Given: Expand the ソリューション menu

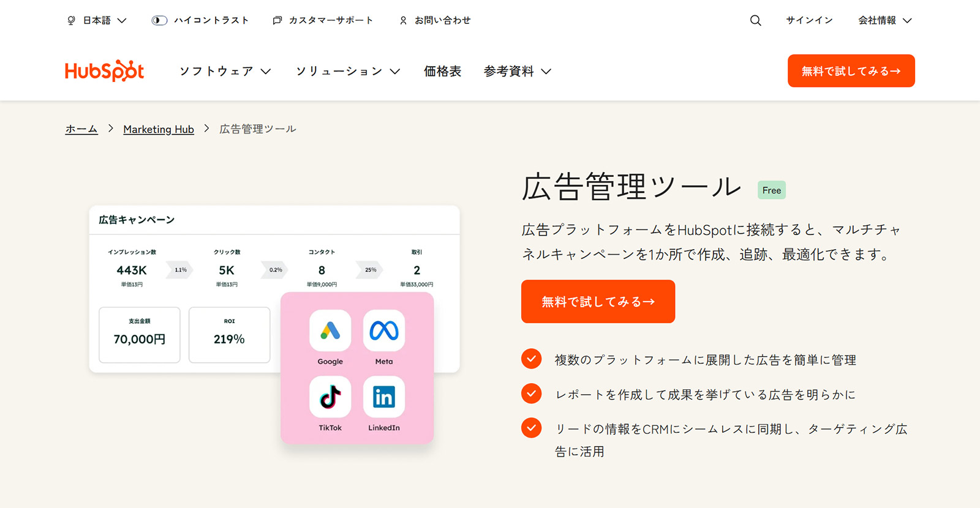Looking at the screenshot, I should (x=348, y=71).
